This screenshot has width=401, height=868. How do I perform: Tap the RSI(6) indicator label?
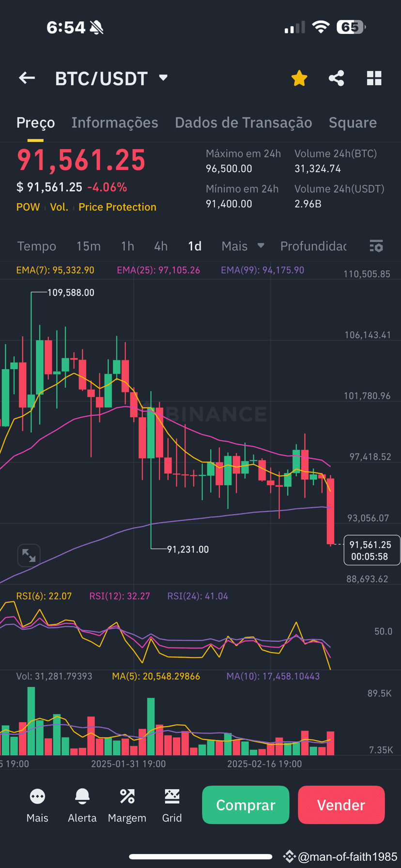(x=44, y=596)
